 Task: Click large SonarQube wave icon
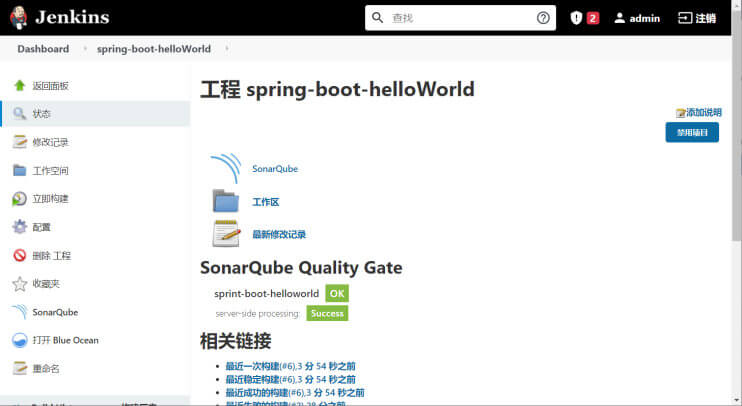pyautogui.click(x=226, y=168)
